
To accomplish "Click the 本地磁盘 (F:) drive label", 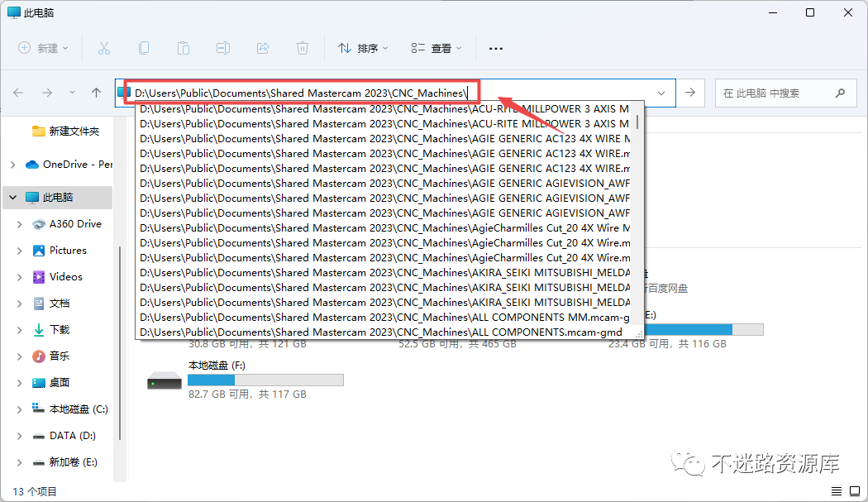I will [217, 366].
